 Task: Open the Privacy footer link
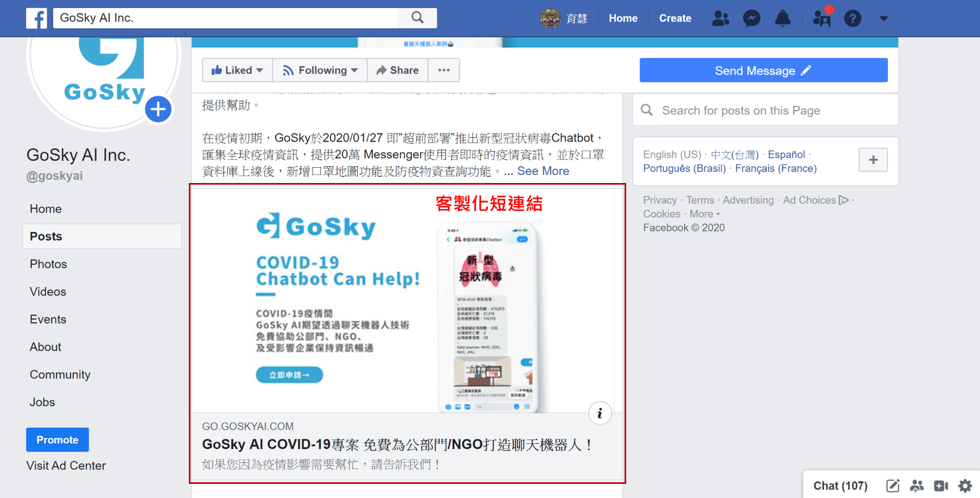(x=660, y=200)
